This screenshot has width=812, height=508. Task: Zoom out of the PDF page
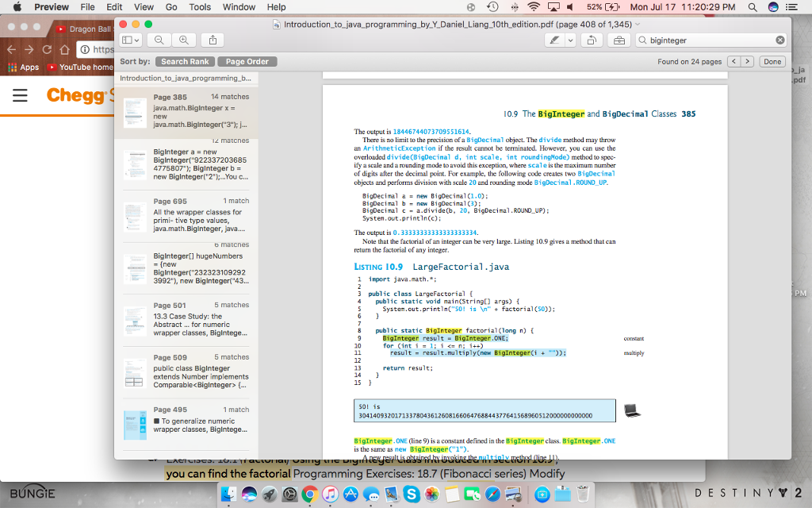[x=159, y=39]
